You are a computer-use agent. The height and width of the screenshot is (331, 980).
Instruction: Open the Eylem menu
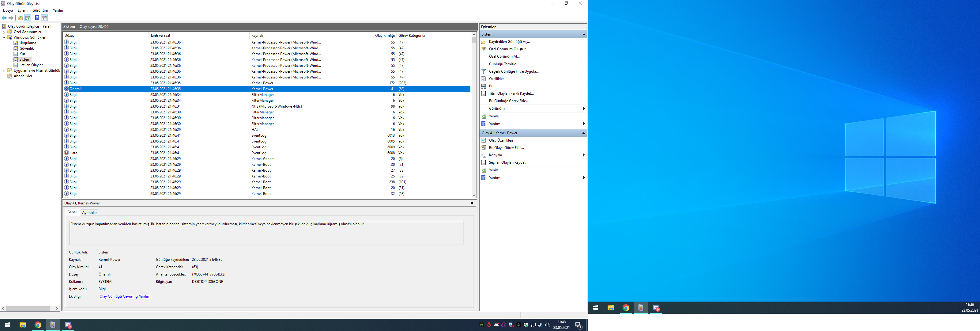point(22,10)
